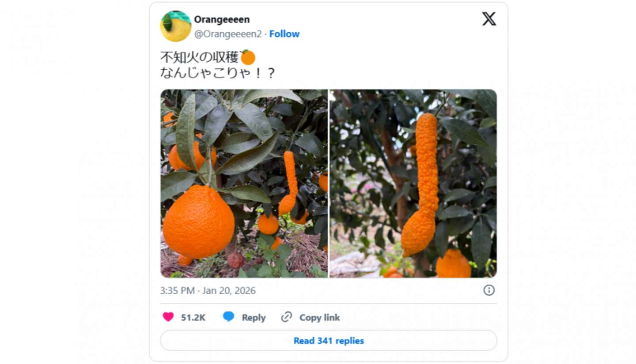Click the orange emoji in the post
The image size is (636, 364).
click(248, 57)
